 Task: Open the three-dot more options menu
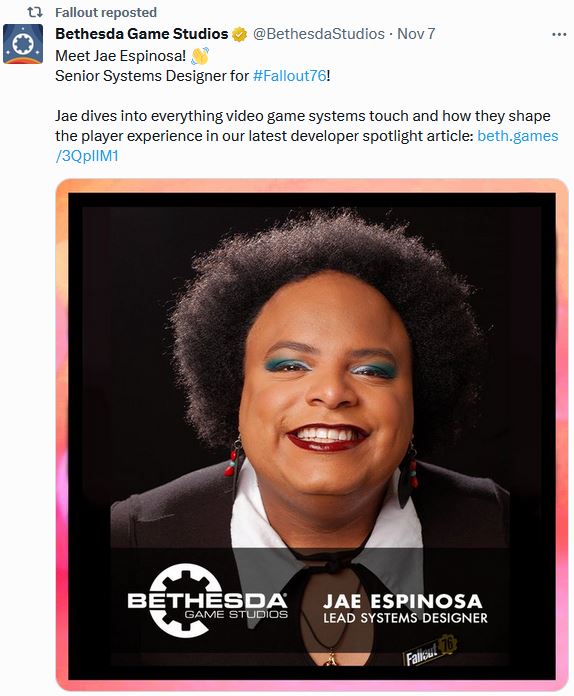click(559, 34)
